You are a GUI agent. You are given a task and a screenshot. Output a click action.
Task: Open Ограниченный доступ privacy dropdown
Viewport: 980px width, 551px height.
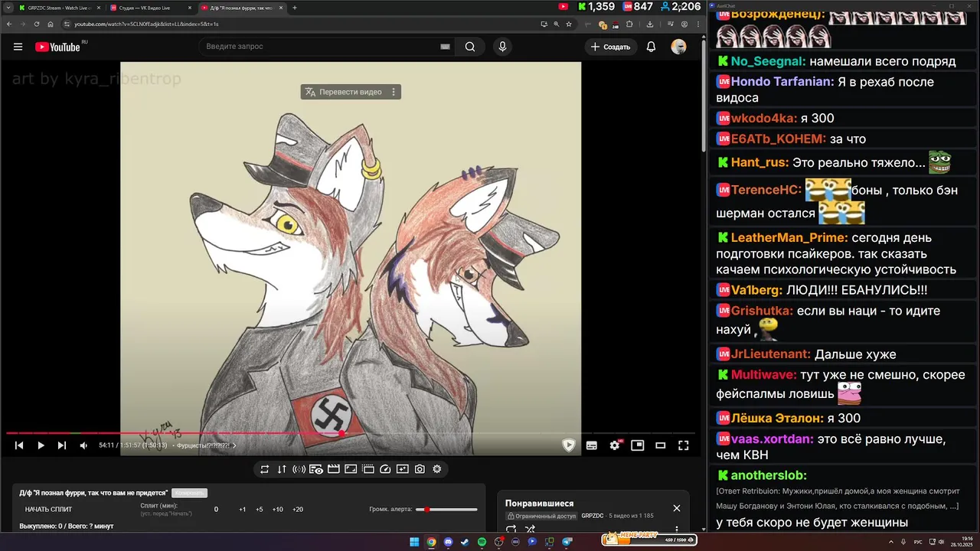click(x=542, y=516)
